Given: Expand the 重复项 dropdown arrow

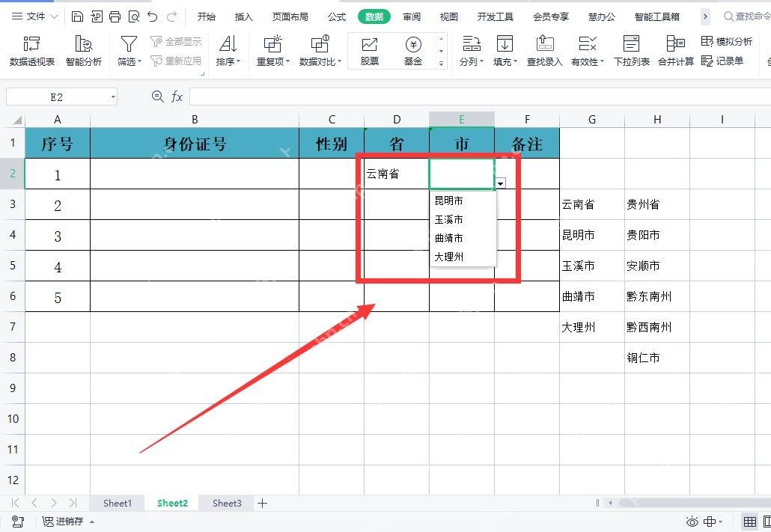Looking at the screenshot, I should point(287,62).
